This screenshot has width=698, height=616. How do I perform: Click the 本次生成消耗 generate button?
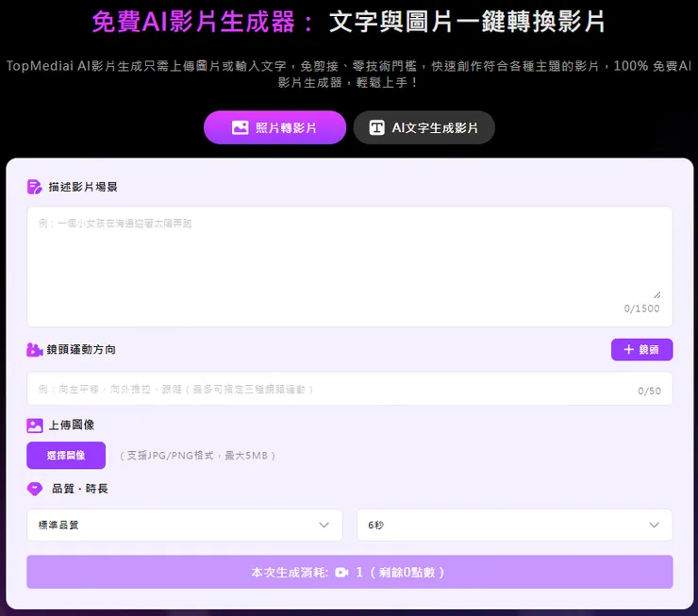349,572
